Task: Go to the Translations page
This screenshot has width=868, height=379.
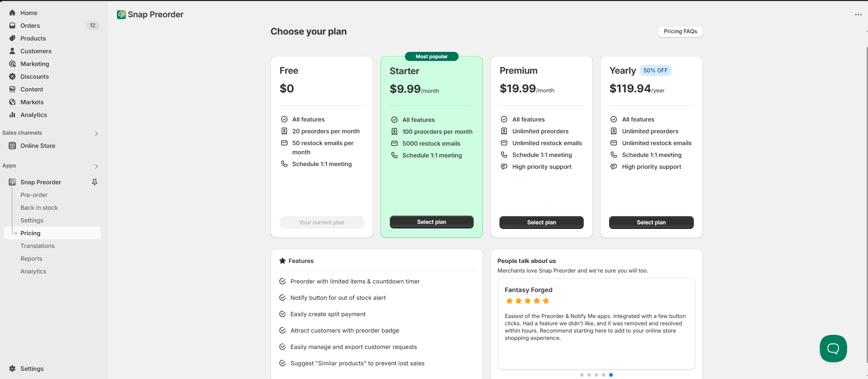Action: pos(37,246)
